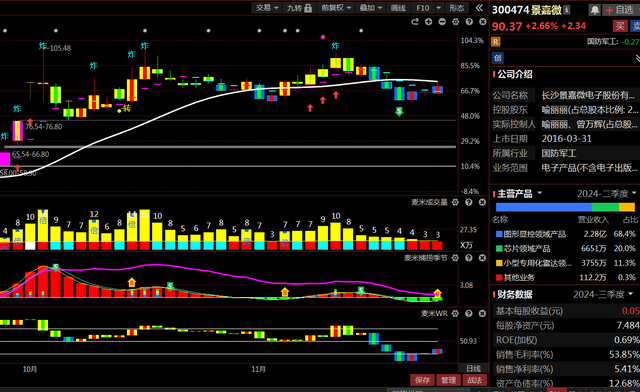Collapse the side panel with the double chevron
This screenshot has width=640, height=392.
coord(479,8)
